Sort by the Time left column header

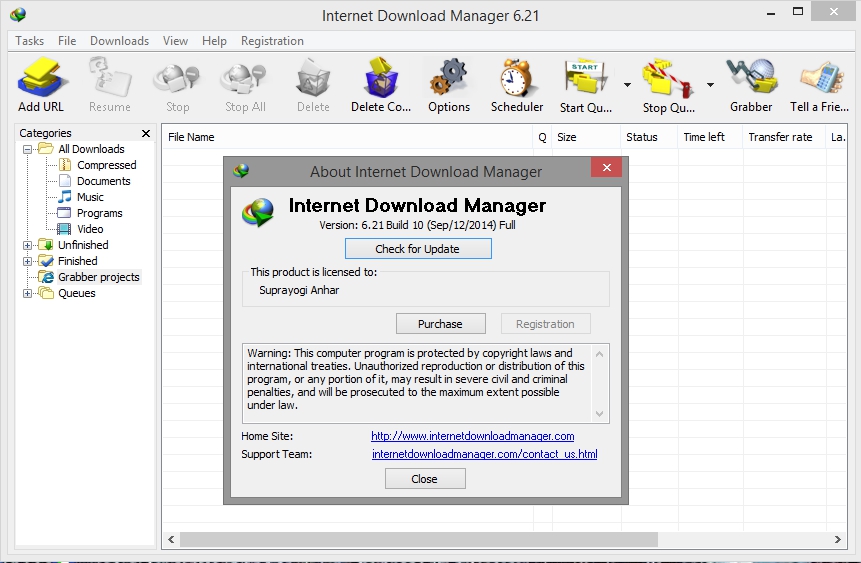tap(711, 137)
